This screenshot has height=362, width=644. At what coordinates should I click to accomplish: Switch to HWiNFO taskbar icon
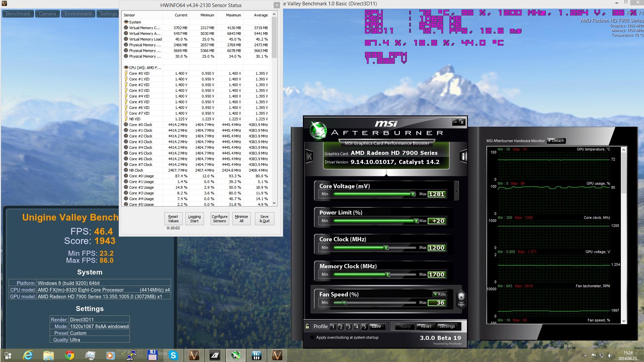click(257, 355)
